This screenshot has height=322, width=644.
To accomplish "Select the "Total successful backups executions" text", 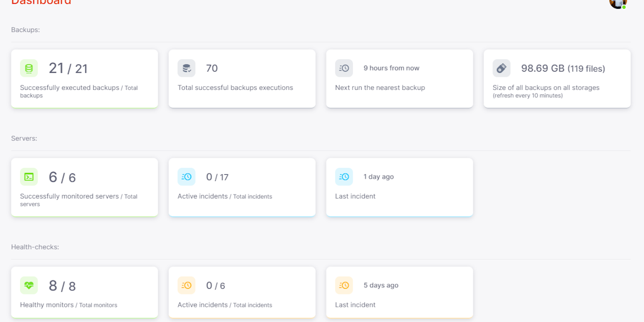I will (x=235, y=88).
